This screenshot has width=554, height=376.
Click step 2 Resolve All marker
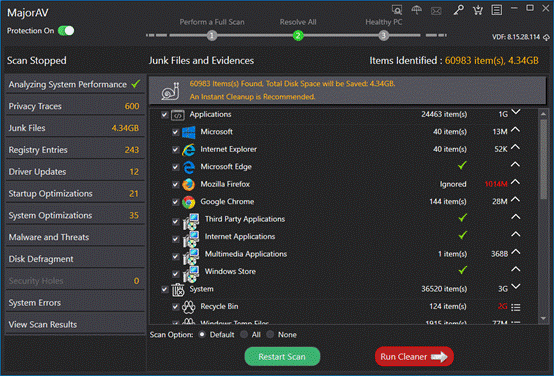(x=298, y=35)
